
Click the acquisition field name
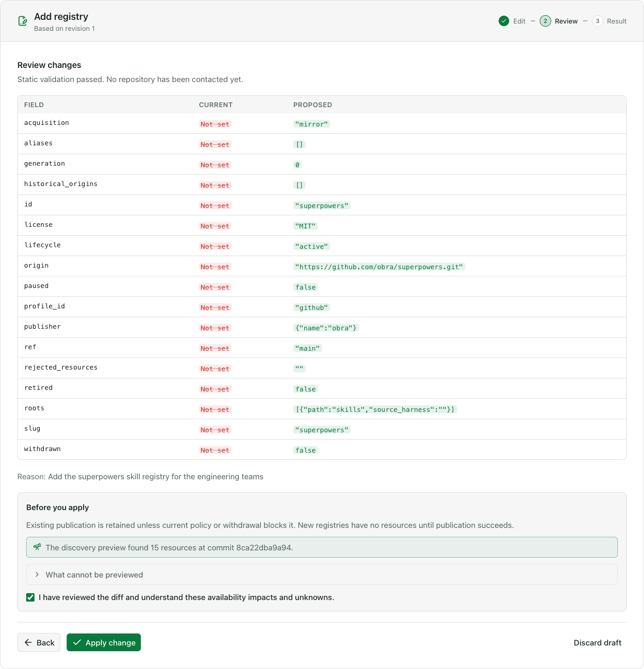pos(47,123)
